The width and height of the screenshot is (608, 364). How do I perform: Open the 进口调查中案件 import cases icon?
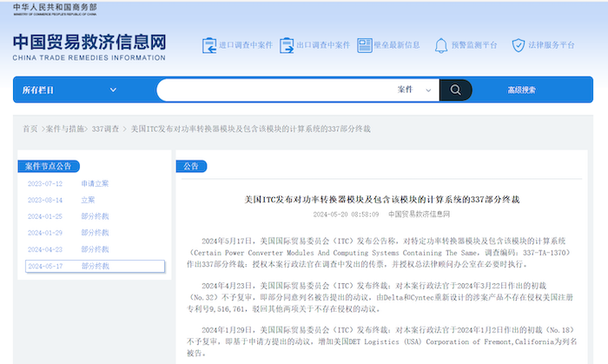click(x=209, y=45)
